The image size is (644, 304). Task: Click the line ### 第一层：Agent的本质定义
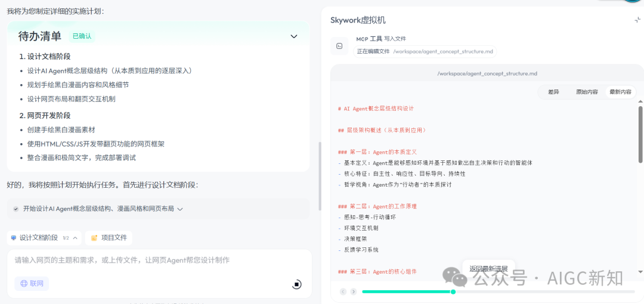click(377, 152)
